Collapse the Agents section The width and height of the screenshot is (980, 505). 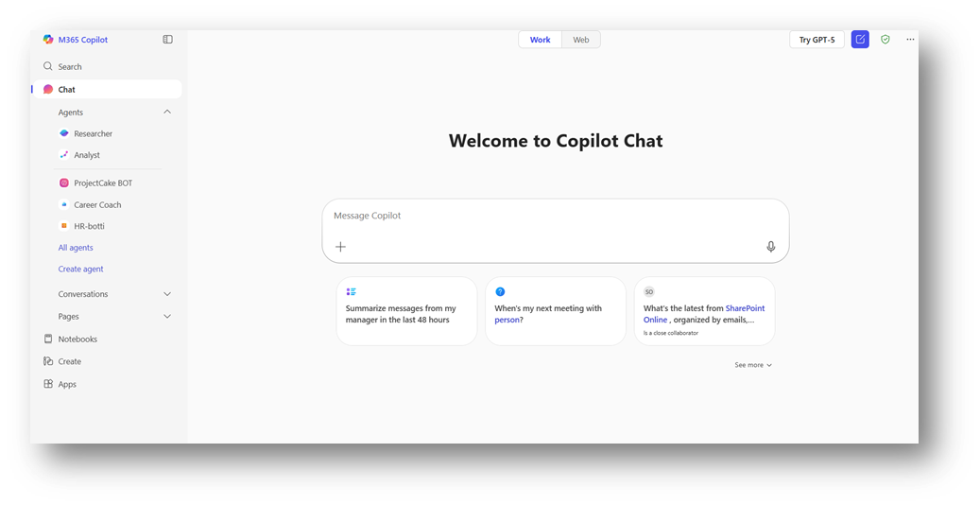(167, 112)
